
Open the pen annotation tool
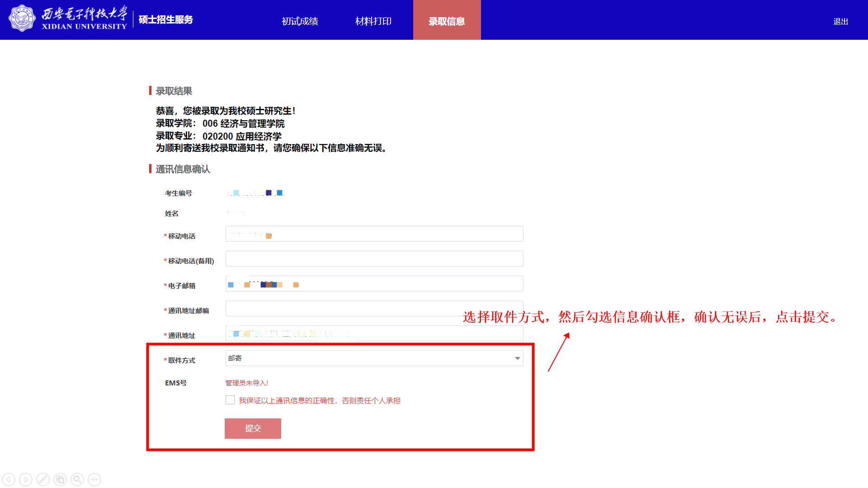click(x=43, y=479)
